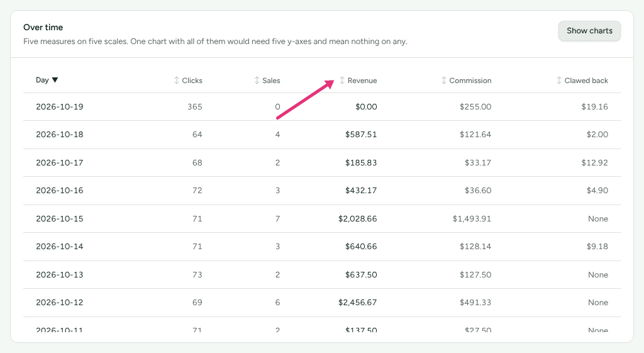Click the $185.83 revenue value

pyautogui.click(x=361, y=163)
